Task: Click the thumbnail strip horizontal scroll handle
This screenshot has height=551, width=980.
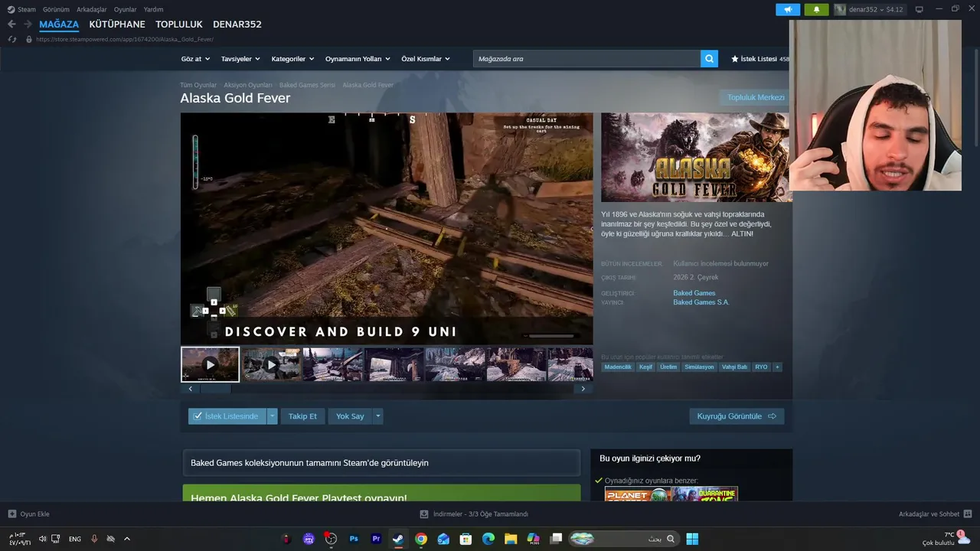Action: (x=216, y=389)
